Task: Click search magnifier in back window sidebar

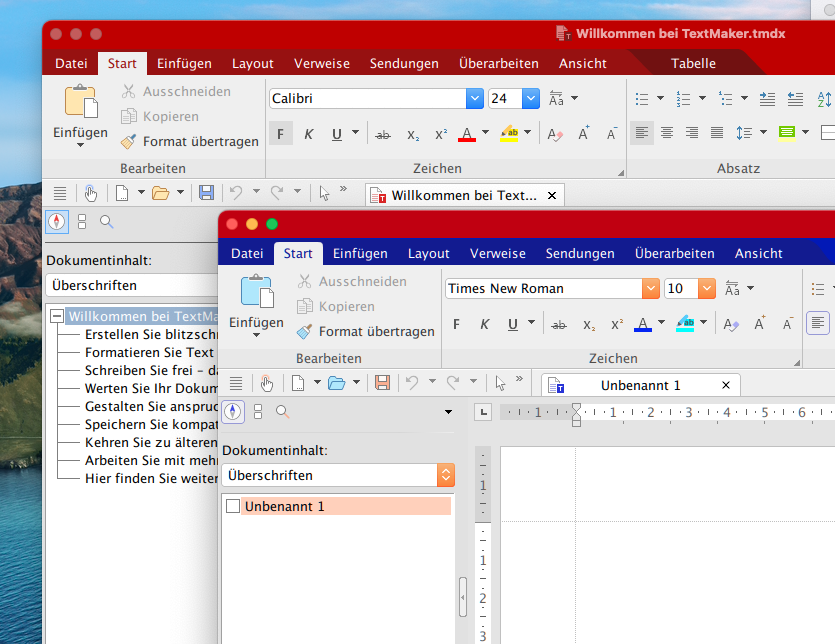Action: point(107,222)
